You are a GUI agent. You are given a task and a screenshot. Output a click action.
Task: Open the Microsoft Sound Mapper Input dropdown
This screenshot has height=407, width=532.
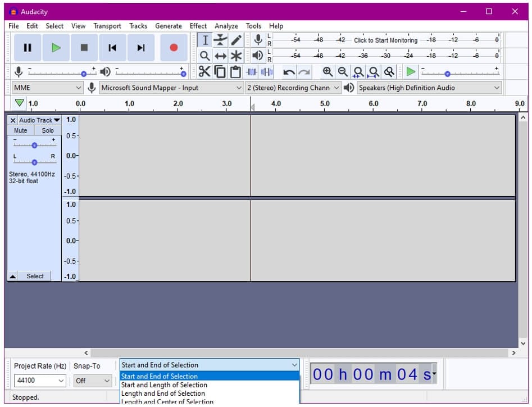coord(171,88)
